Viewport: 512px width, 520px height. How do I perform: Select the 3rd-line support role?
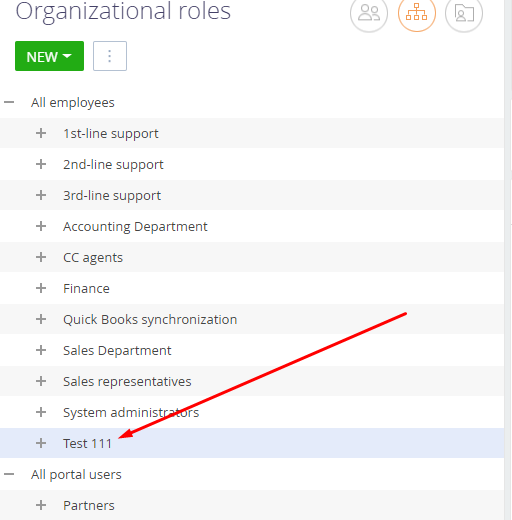[112, 196]
